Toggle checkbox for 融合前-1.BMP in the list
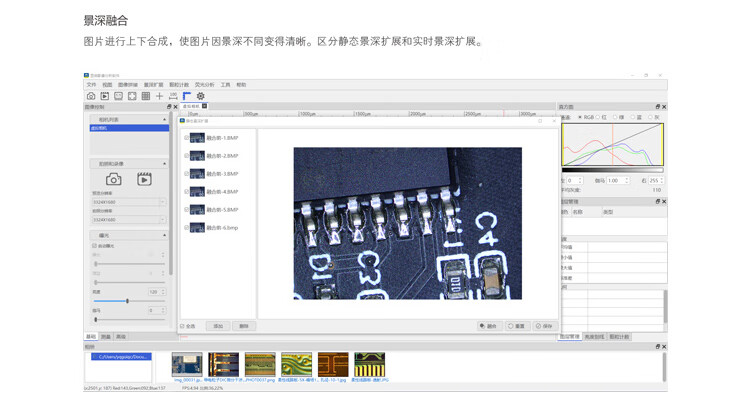 click(x=187, y=138)
